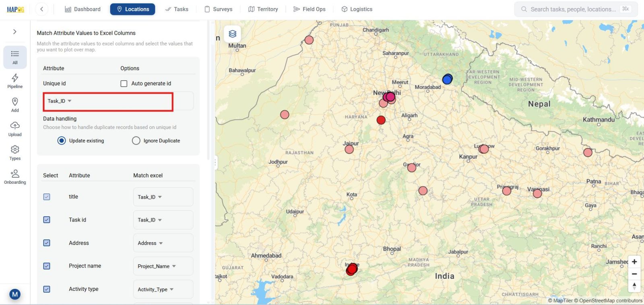Select the Ignore Duplicate radio option
The image size is (644, 305).
pos(136,141)
